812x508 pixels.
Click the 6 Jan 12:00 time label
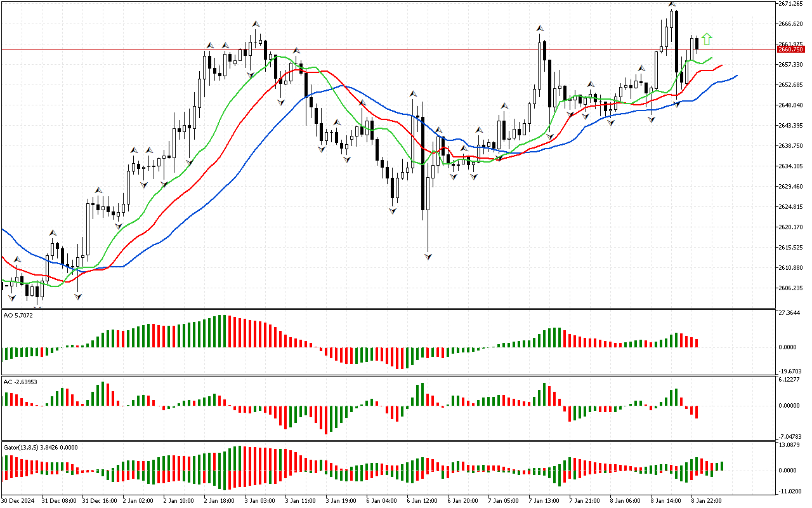(x=423, y=501)
